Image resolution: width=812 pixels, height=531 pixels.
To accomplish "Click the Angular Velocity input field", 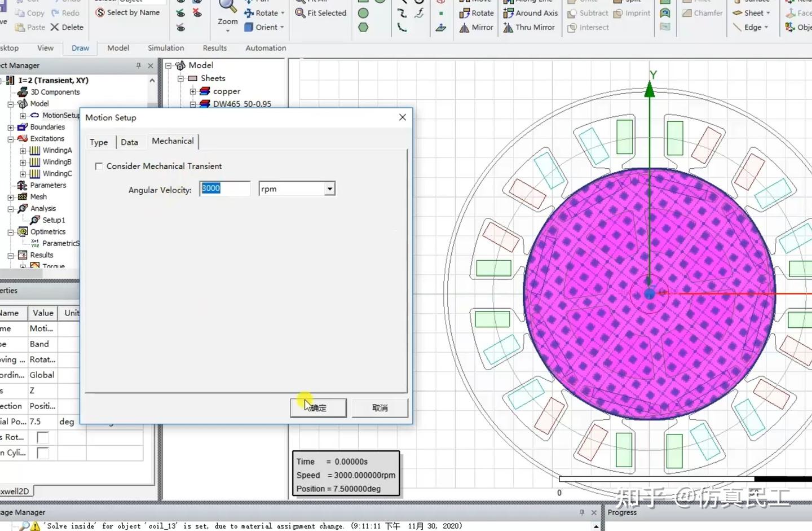I will tap(225, 188).
